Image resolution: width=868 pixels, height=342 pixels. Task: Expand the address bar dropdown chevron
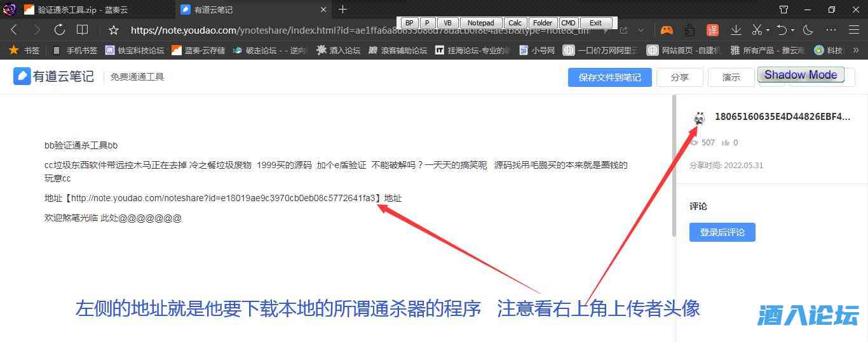[641, 30]
